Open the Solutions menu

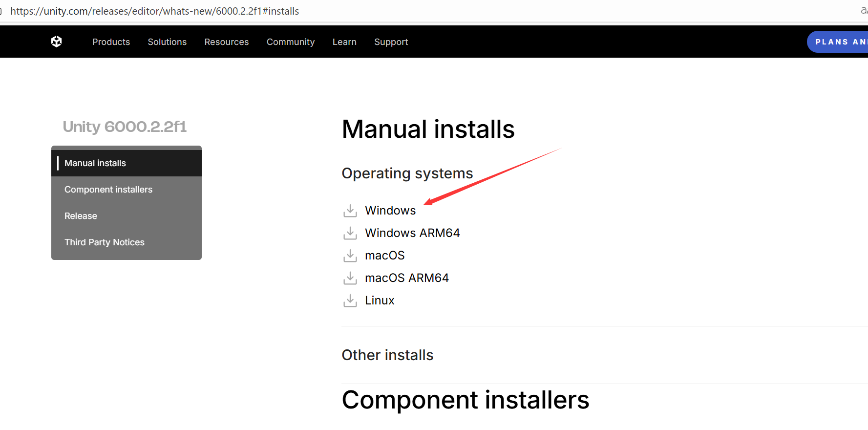pos(167,42)
